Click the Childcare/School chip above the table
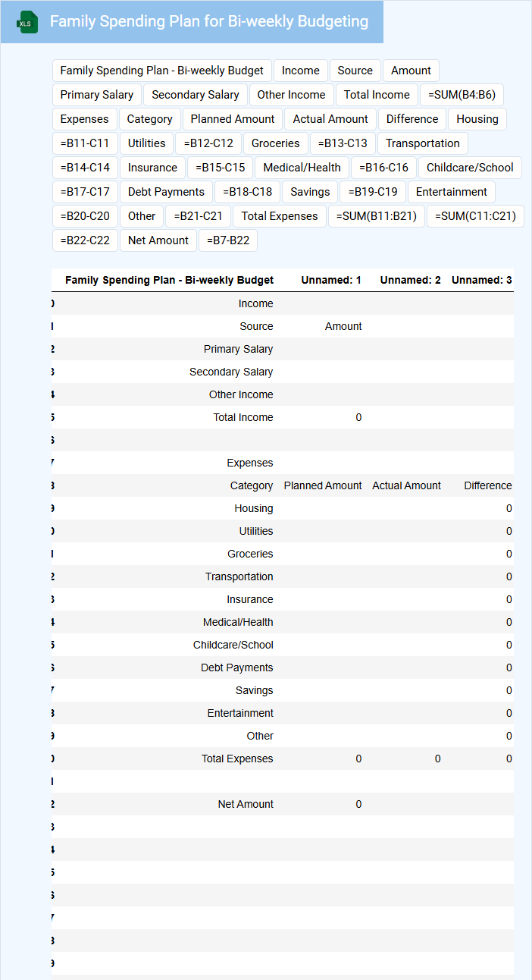The width and height of the screenshot is (532, 980). pyautogui.click(x=470, y=168)
